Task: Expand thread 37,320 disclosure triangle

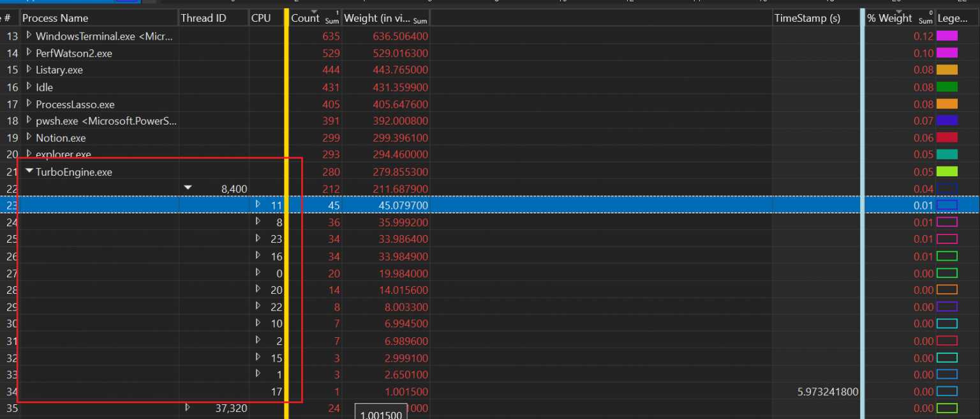Action: click(188, 407)
